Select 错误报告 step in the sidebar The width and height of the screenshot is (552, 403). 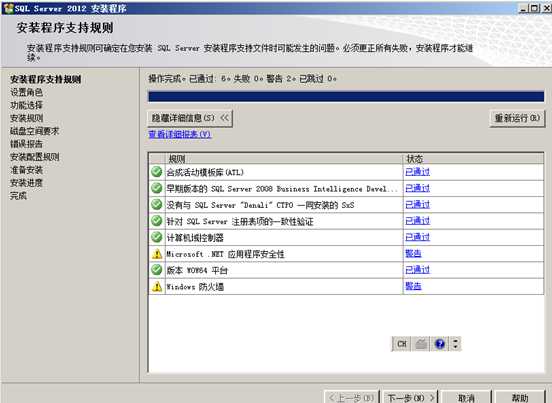(x=26, y=144)
